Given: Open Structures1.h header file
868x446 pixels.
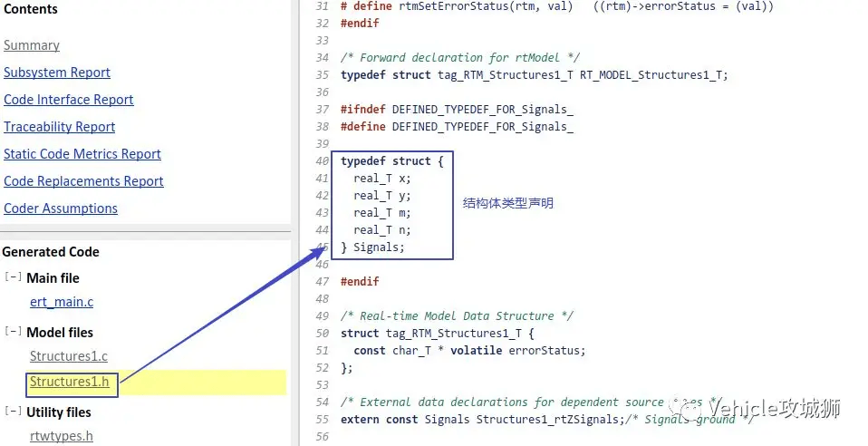Looking at the screenshot, I should [x=70, y=382].
